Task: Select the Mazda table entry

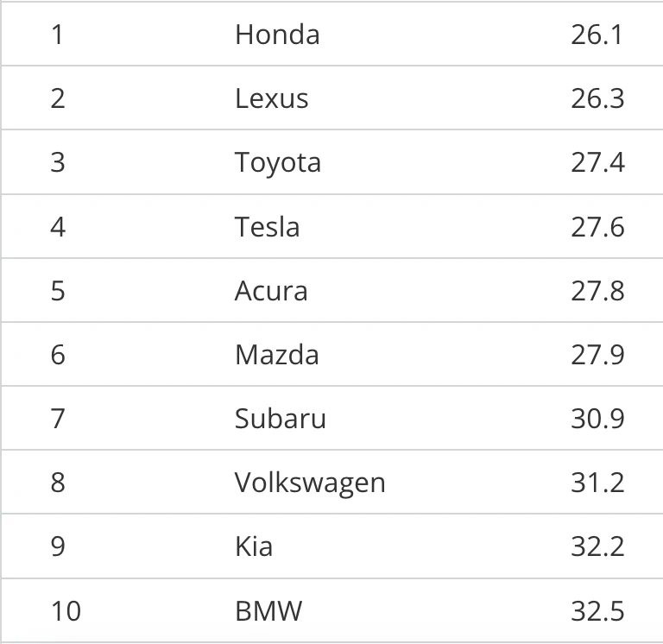Action: (x=276, y=355)
